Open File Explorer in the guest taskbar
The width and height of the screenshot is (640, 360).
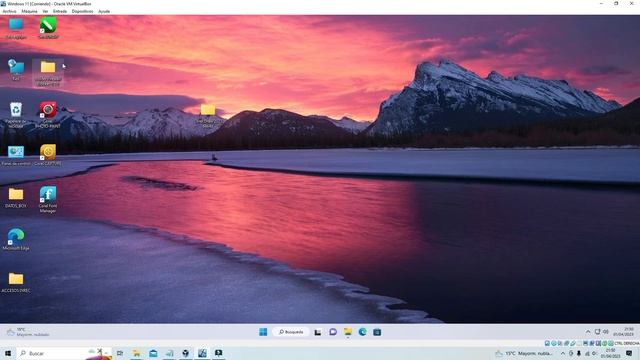pos(348,332)
